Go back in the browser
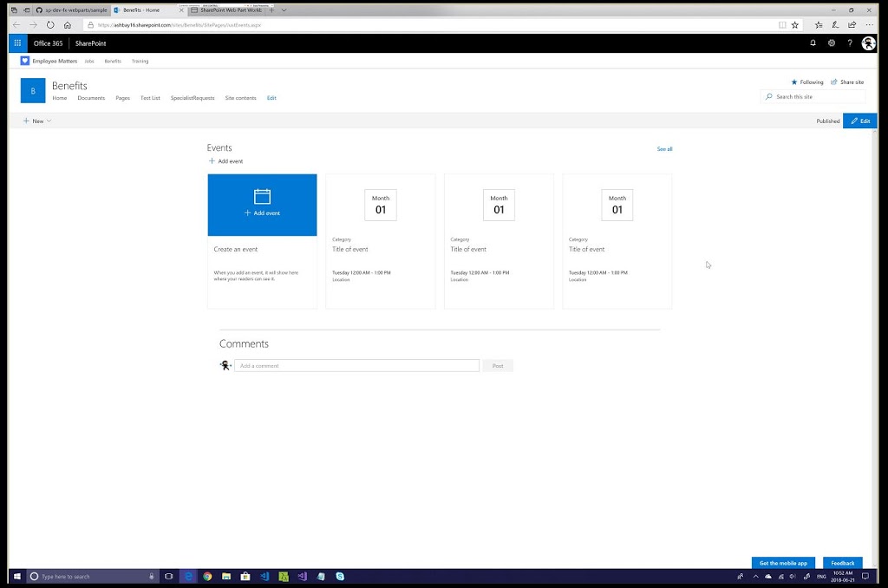Viewport: 888px width, 588px height. point(16,25)
